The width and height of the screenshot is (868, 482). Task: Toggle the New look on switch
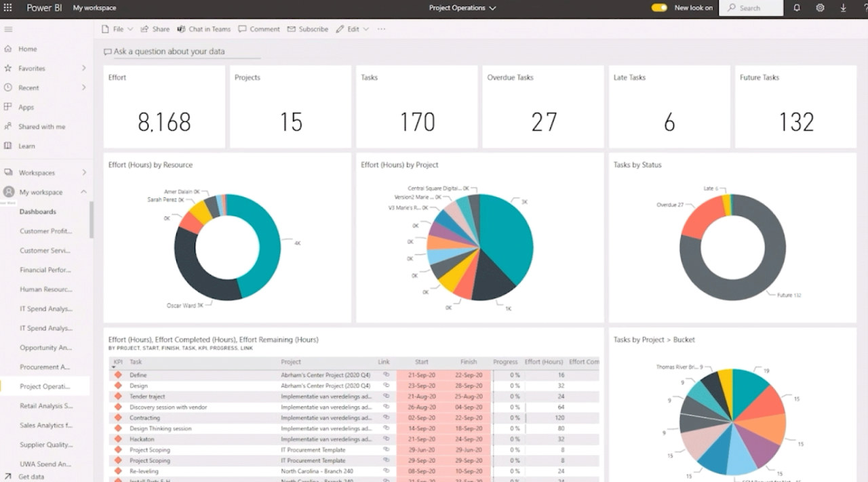click(658, 7)
